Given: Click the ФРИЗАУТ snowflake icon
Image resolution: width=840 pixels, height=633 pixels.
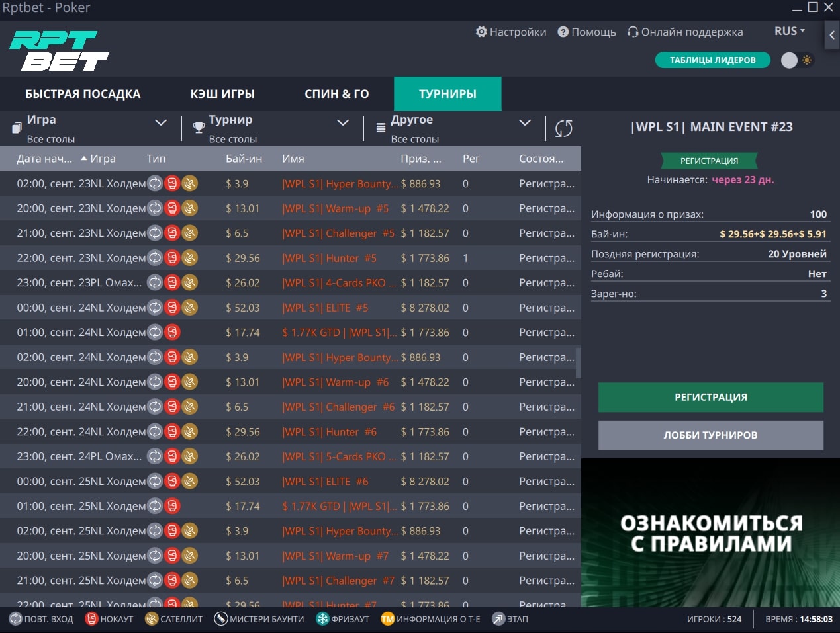Looking at the screenshot, I should pyautogui.click(x=321, y=619).
